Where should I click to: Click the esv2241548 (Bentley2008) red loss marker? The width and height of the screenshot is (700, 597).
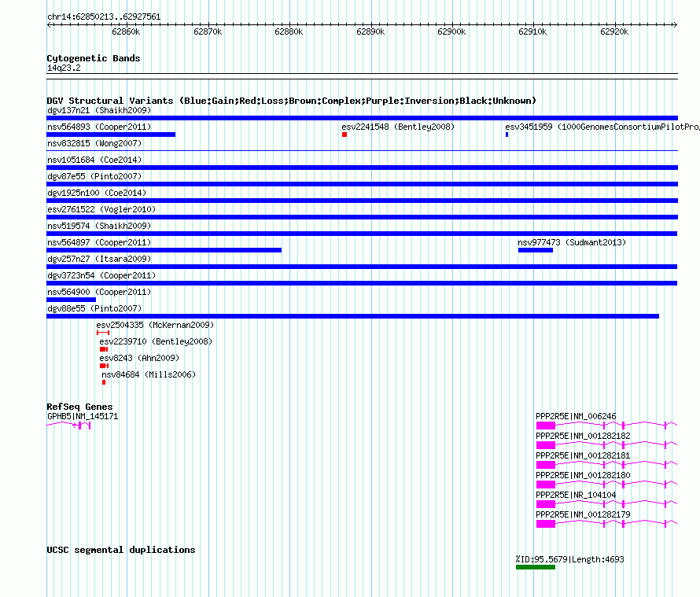(x=344, y=135)
